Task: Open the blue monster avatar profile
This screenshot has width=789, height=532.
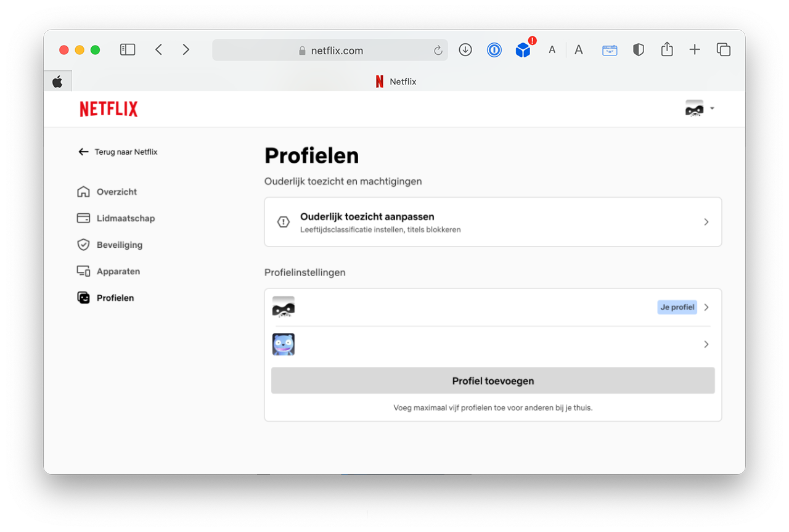Action: pyautogui.click(x=493, y=344)
